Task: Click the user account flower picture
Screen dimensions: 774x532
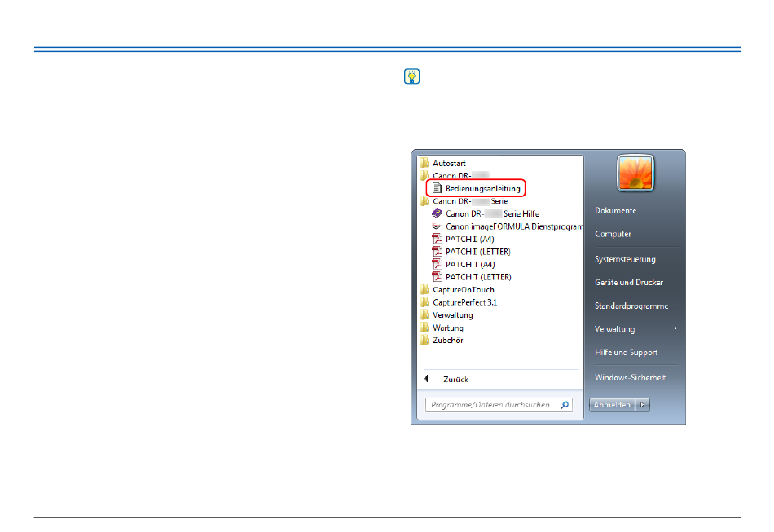Action: point(635,173)
